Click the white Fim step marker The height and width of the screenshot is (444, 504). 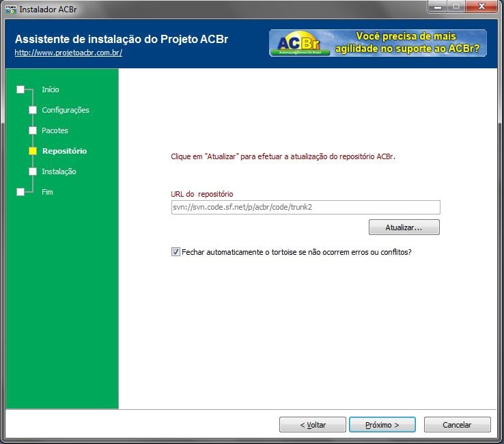(20, 192)
